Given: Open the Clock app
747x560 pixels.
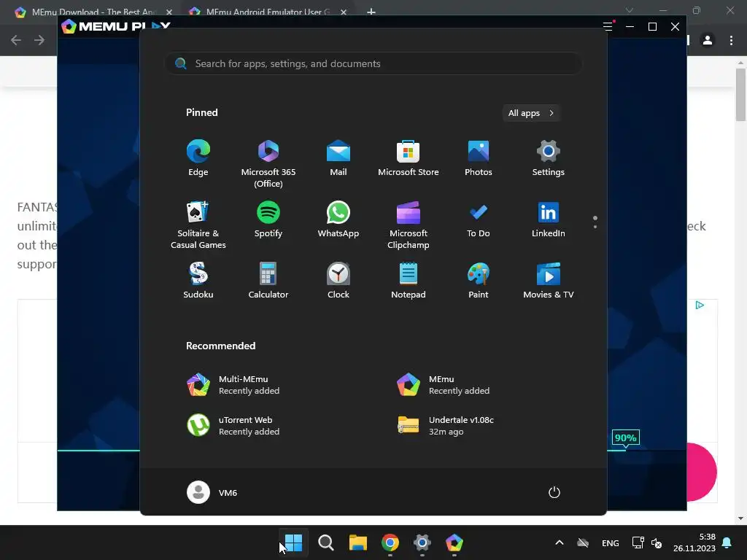Looking at the screenshot, I should click(x=338, y=281).
